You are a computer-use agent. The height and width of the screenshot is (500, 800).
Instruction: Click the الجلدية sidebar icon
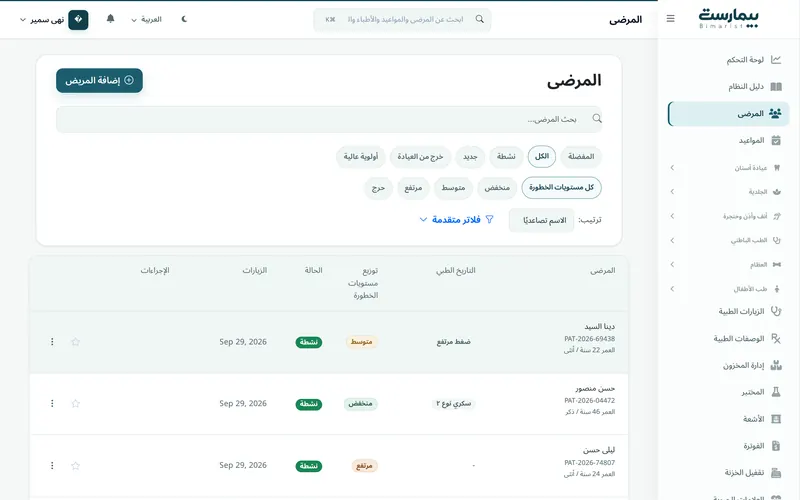tap(777, 192)
